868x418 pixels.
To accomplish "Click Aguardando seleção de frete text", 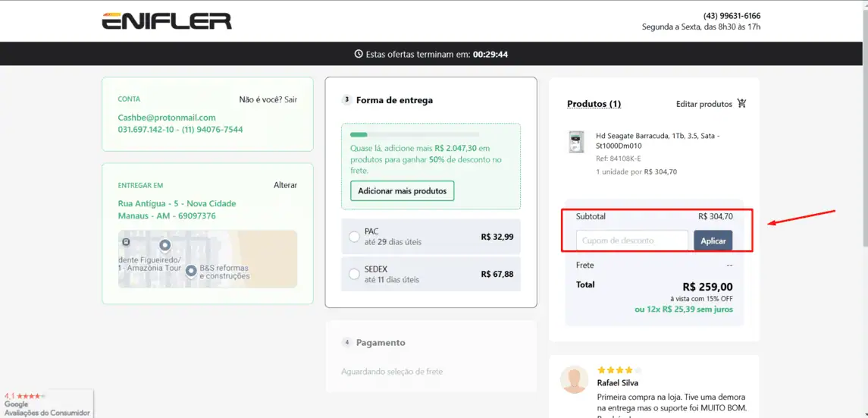I will 392,372.
